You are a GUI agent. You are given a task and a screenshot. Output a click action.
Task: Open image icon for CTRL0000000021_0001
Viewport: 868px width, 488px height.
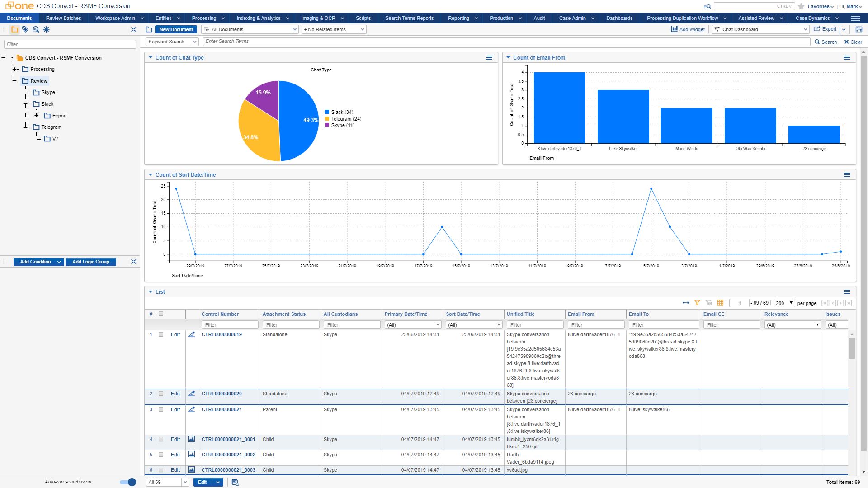[x=192, y=439]
